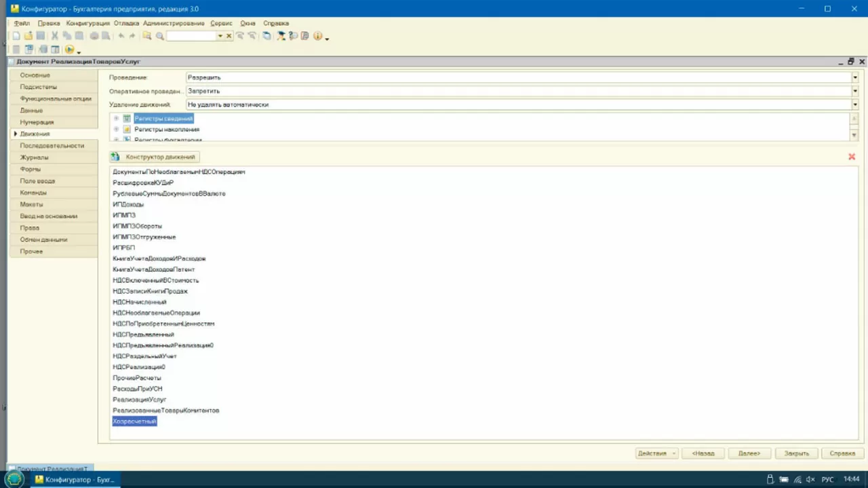Screen dimensions: 868x488
Task: Click the Закрыть button
Action: 796,453
